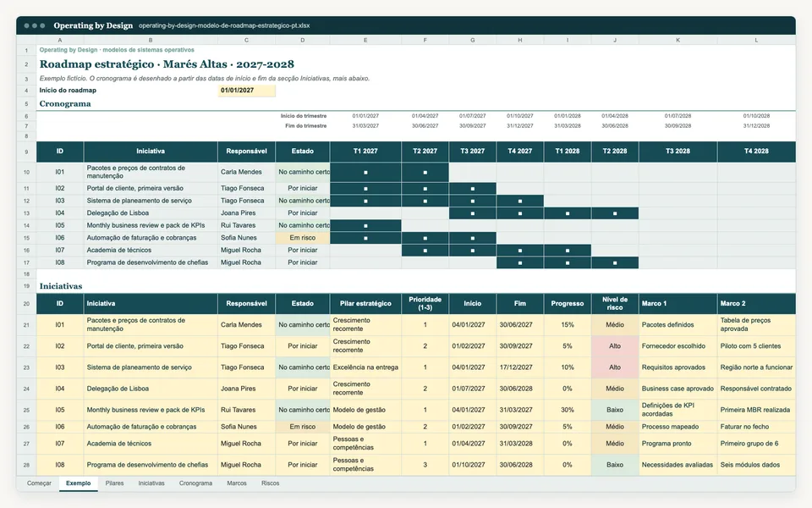The width and height of the screenshot is (812, 508).
Task: Click the 'Marco 1' column header
Action: click(x=678, y=304)
